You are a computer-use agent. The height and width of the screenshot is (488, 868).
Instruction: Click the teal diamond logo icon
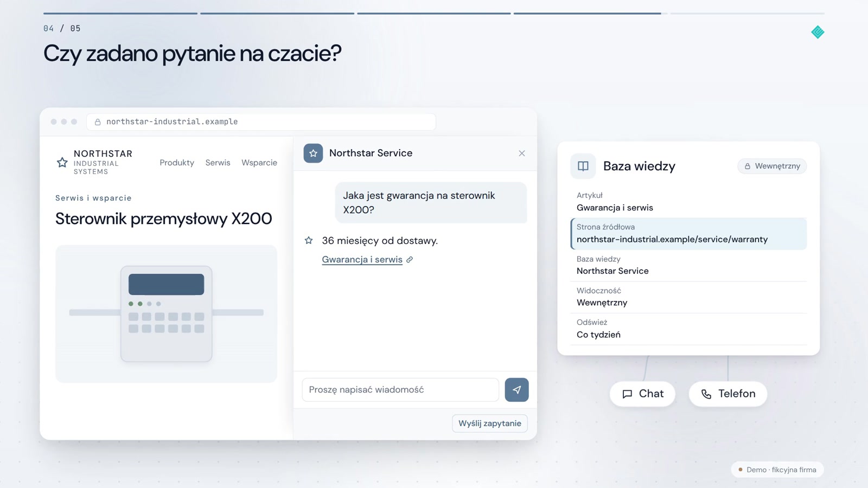(818, 33)
